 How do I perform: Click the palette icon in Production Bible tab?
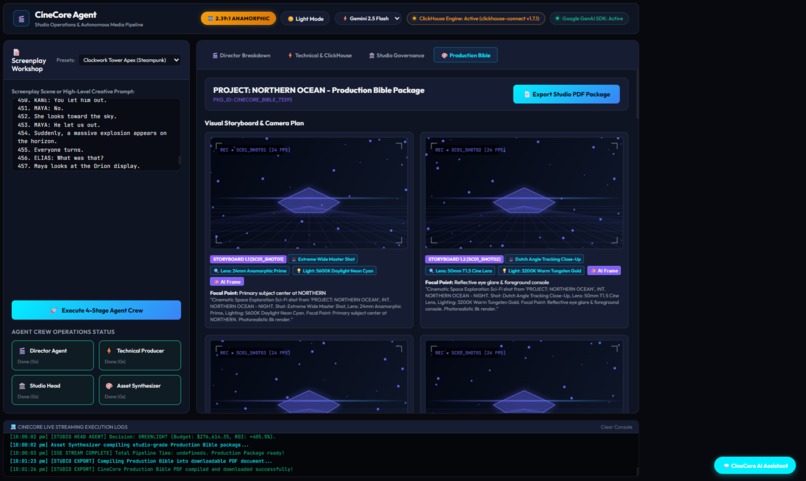pyautogui.click(x=444, y=56)
